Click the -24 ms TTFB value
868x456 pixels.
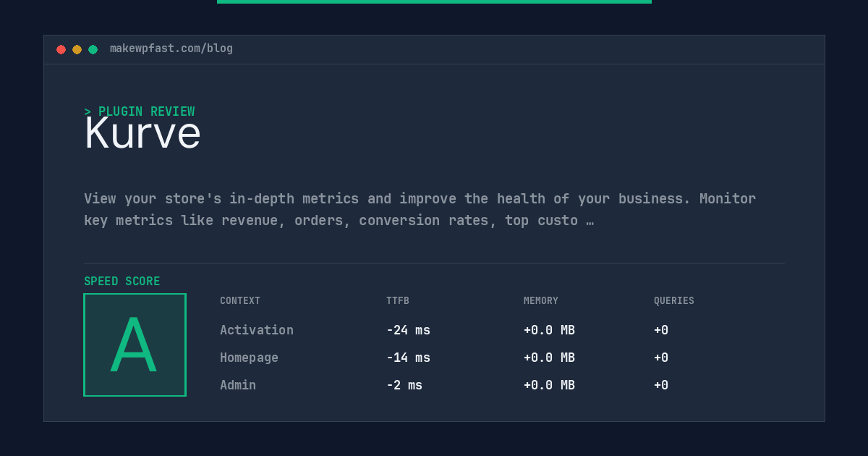(408, 330)
